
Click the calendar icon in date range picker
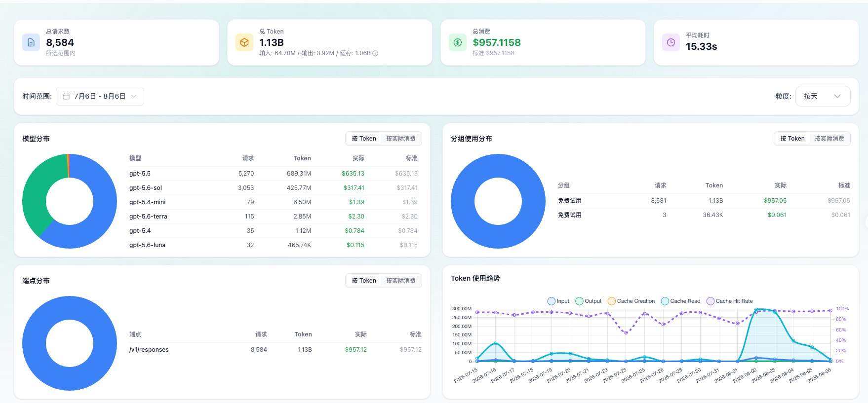point(66,96)
